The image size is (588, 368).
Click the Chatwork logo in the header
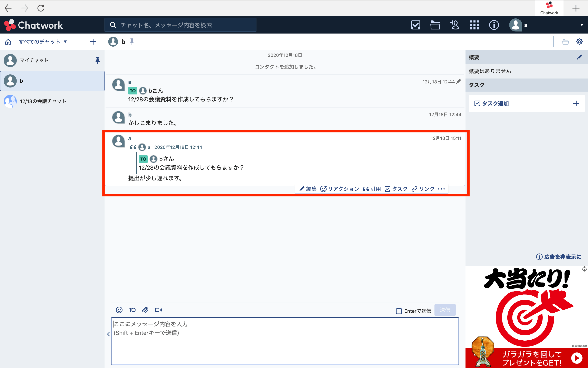point(33,25)
